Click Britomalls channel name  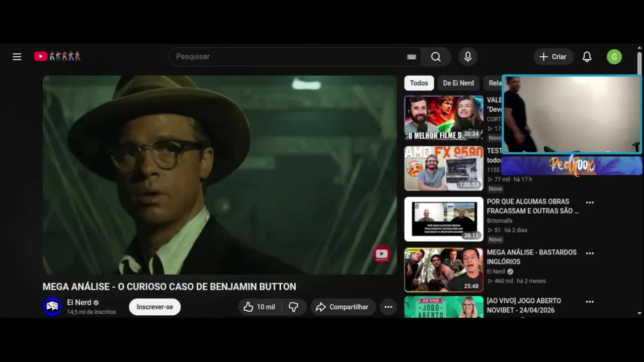(500, 221)
